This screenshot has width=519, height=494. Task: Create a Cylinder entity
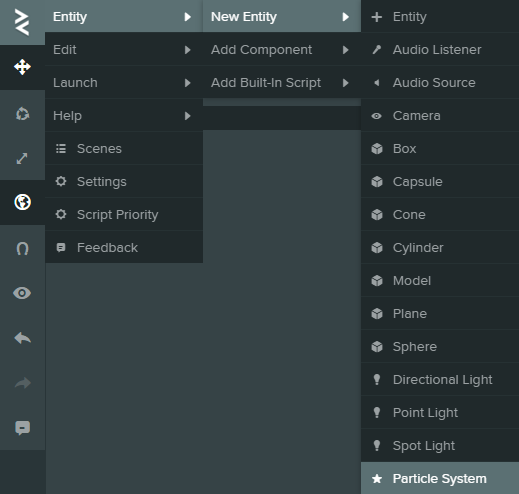(x=440, y=247)
